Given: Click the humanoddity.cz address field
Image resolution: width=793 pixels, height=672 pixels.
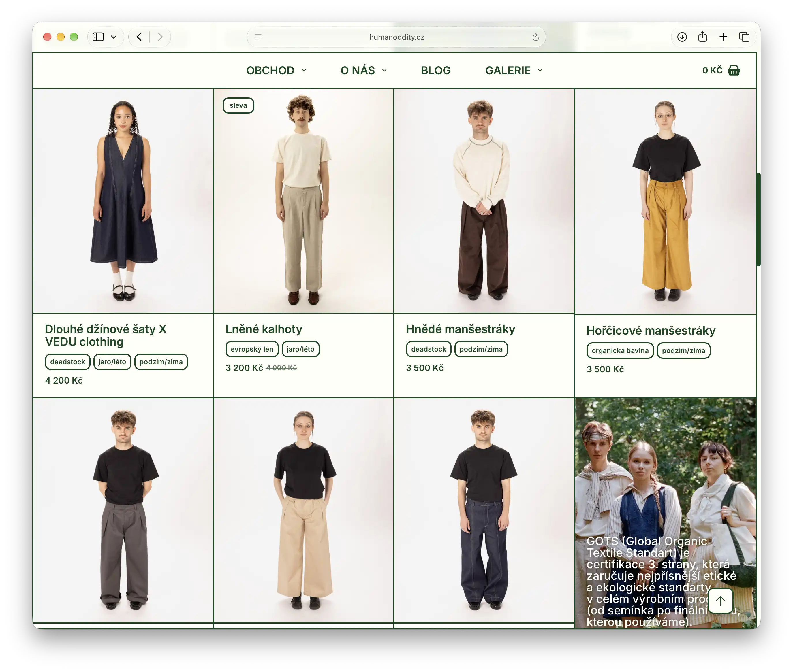Looking at the screenshot, I should 396,37.
